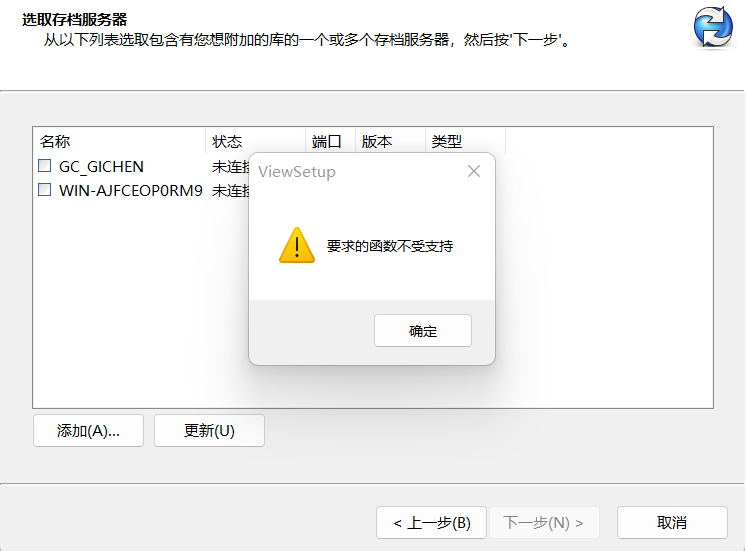The image size is (746, 551).
Task: Select the WIN-AJFCEOP0RM9 row name
Action: coord(131,190)
